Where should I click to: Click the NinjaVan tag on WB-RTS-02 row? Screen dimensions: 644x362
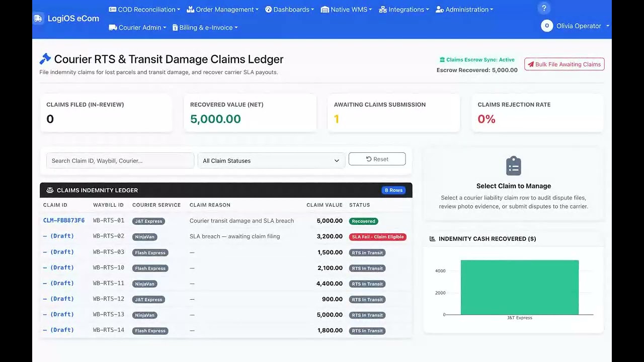(x=145, y=237)
